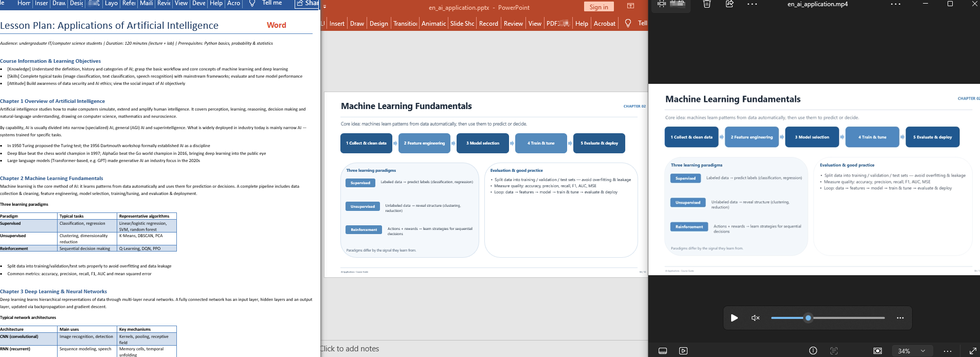Click the PowerPoint Tell me lightbulb icon
The width and height of the screenshot is (980, 357).
point(628,23)
